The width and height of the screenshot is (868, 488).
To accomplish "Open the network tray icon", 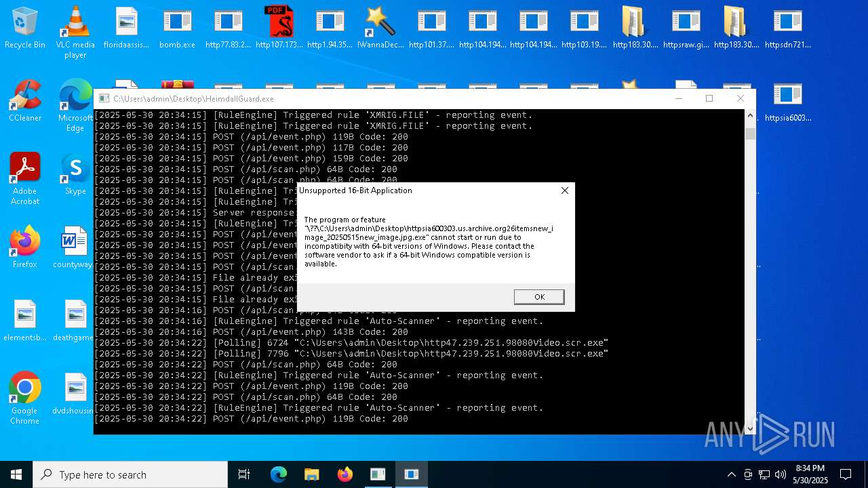I will pyautogui.click(x=764, y=474).
